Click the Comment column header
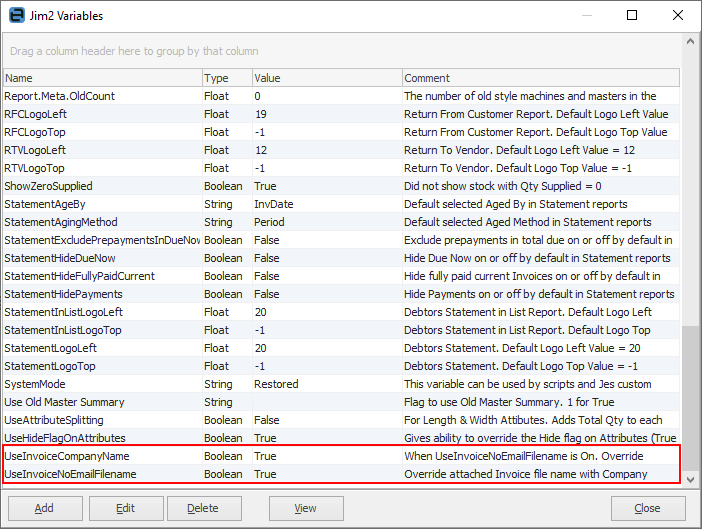The height and width of the screenshot is (529, 702). [x=540, y=78]
